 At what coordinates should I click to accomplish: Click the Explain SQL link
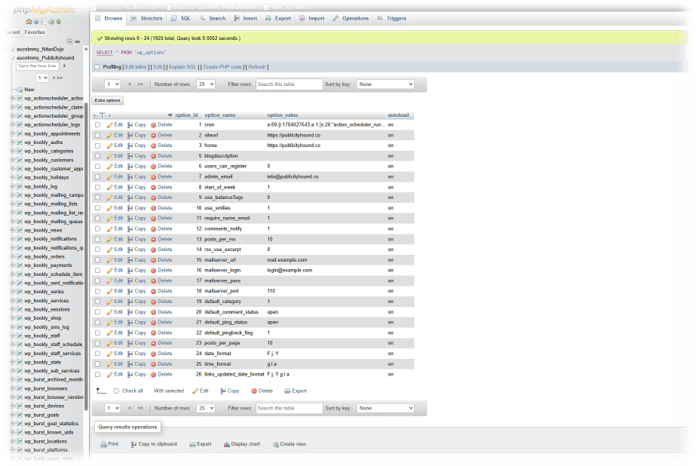click(x=182, y=67)
